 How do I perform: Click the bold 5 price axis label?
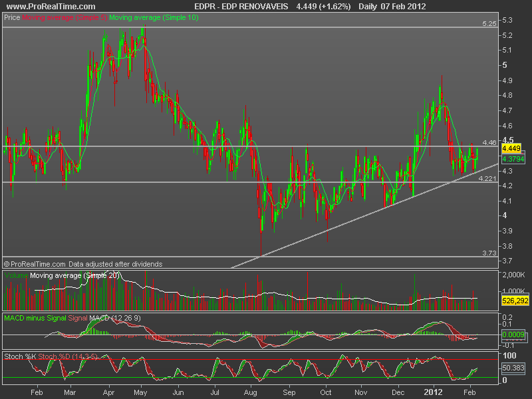click(505, 65)
